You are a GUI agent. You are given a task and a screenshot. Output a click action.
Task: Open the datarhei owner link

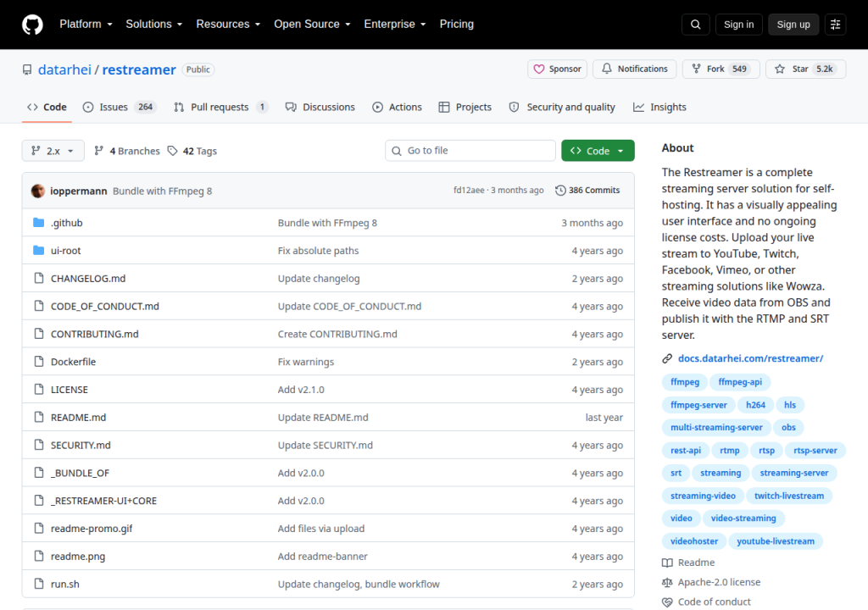tap(64, 69)
